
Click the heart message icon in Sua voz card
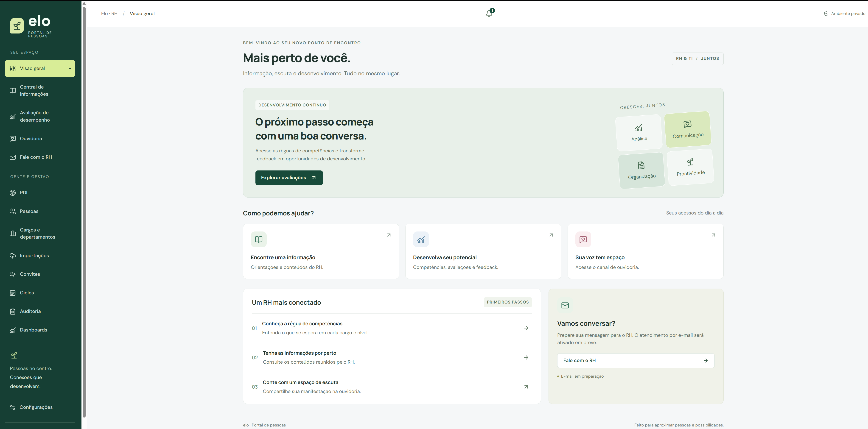(583, 240)
